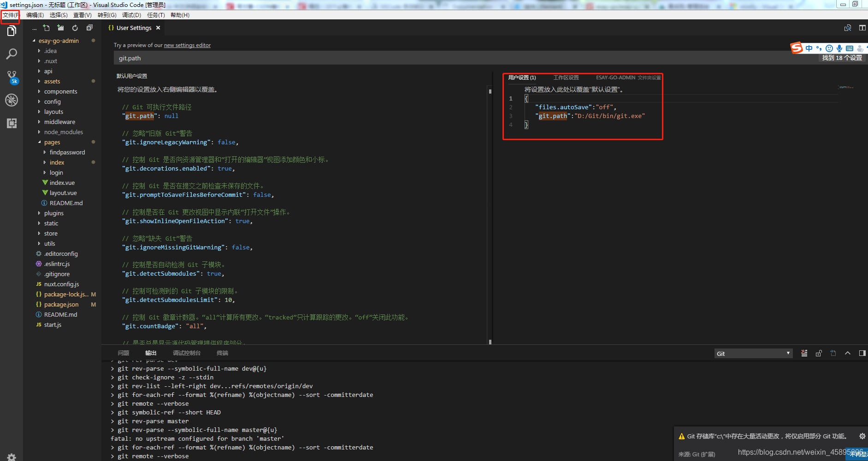Open the 查看(V) menu
Image resolution: width=868 pixels, height=461 pixels.
pos(83,15)
